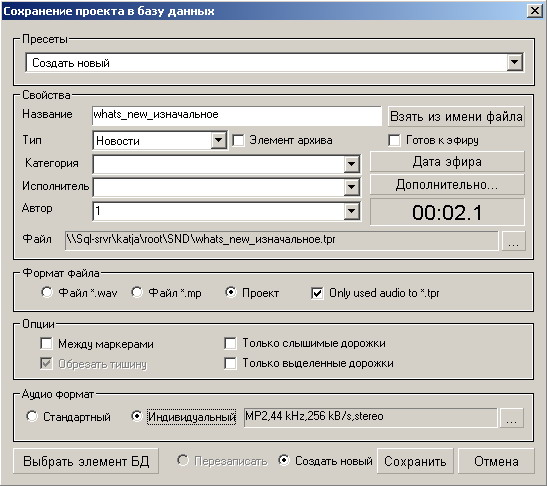Tick Только слышимые дорожки checkbox
This screenshot has width=547, height=486.
[x=230, y=343]
